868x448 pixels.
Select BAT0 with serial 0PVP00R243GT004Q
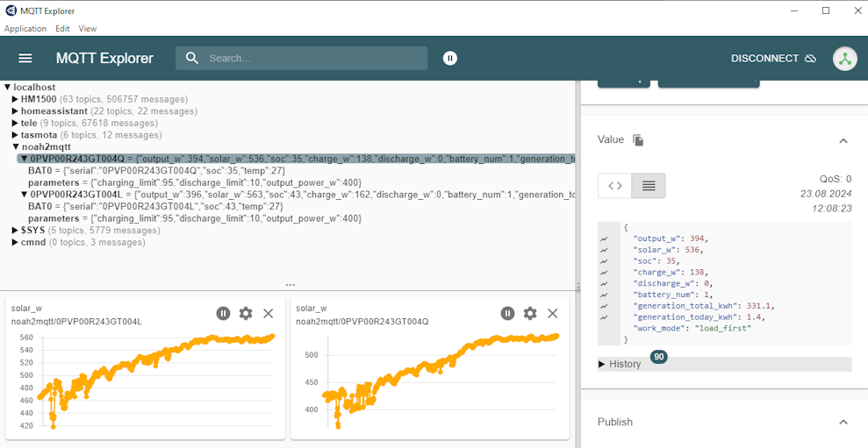click(156, 171)
